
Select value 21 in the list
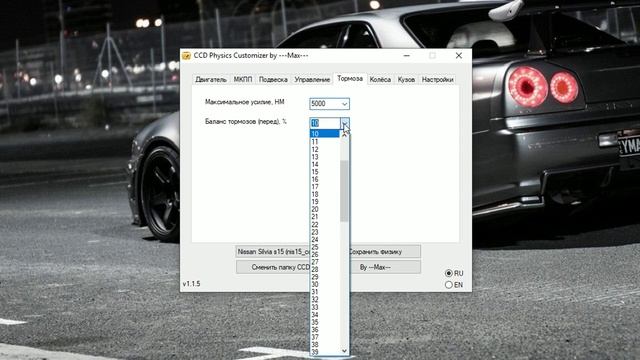(x=325, y=217)
